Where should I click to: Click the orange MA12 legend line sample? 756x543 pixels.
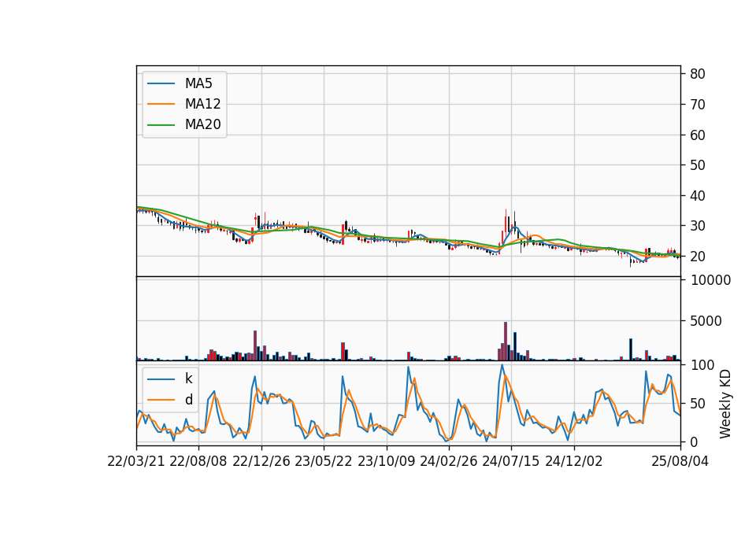coord(161,104)
